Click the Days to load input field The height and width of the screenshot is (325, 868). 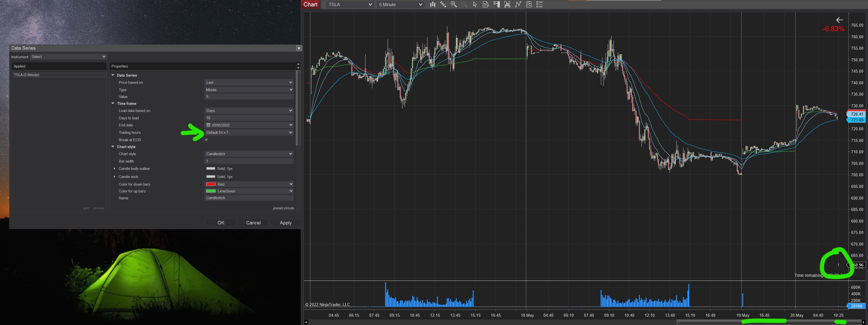coord(249,118)
